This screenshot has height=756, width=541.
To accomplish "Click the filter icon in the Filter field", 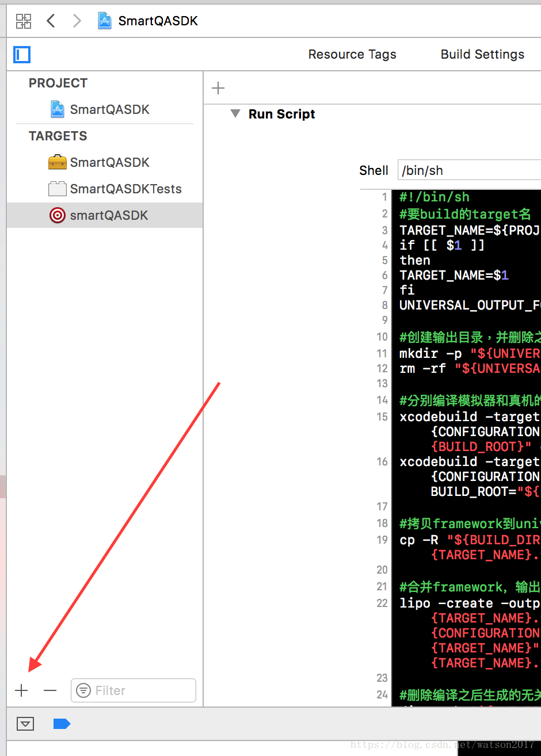I will click(84, 690).
